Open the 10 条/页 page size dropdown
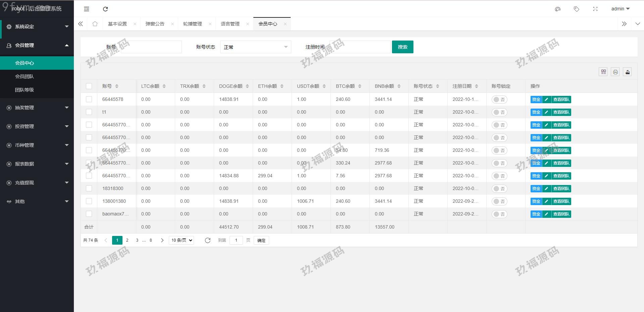The height and width of the screenshot is (312, 644). coord(182,240)
